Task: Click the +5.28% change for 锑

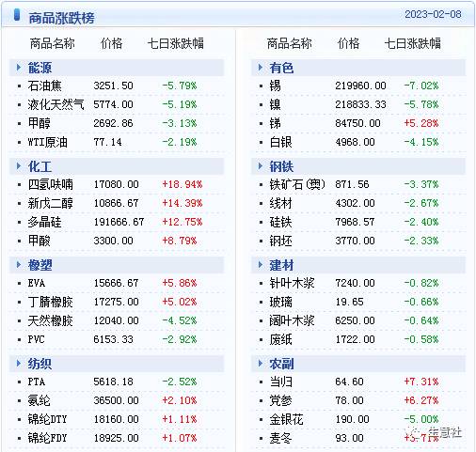Action: point(421,123)
